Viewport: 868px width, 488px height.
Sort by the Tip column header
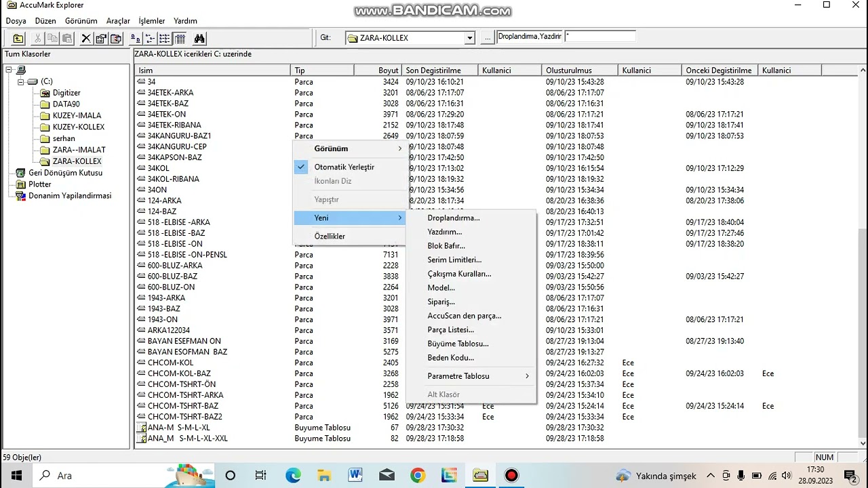[322, 70]
